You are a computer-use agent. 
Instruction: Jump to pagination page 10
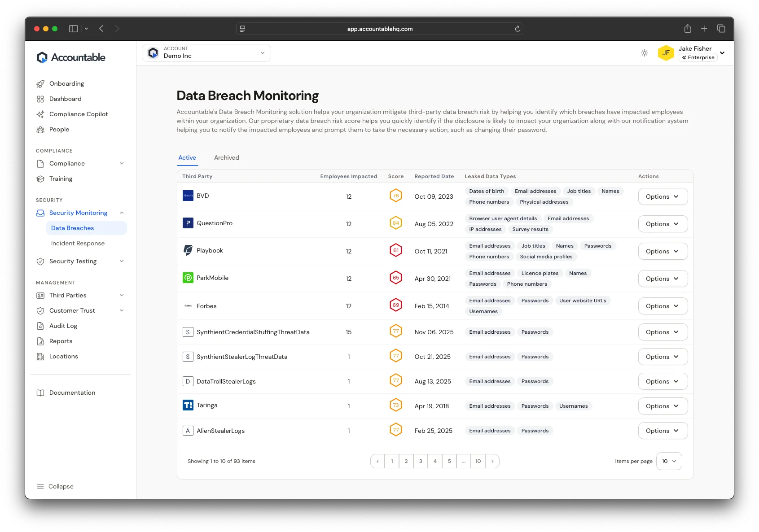[x=478, y=462]
